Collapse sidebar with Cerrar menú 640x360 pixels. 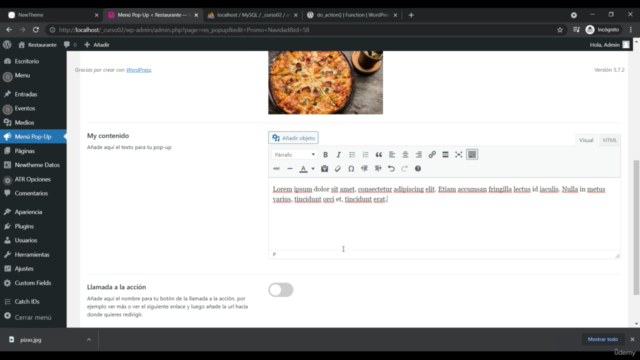(33, 317)
